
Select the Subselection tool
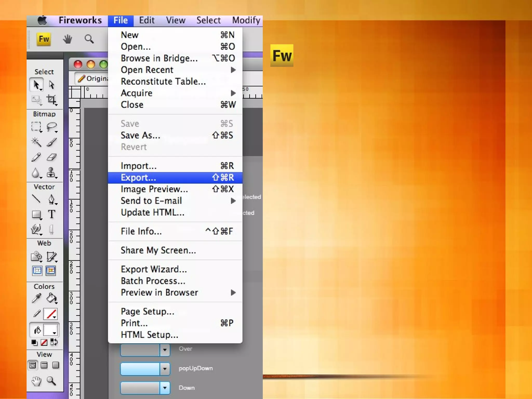(x=51, y=85)
